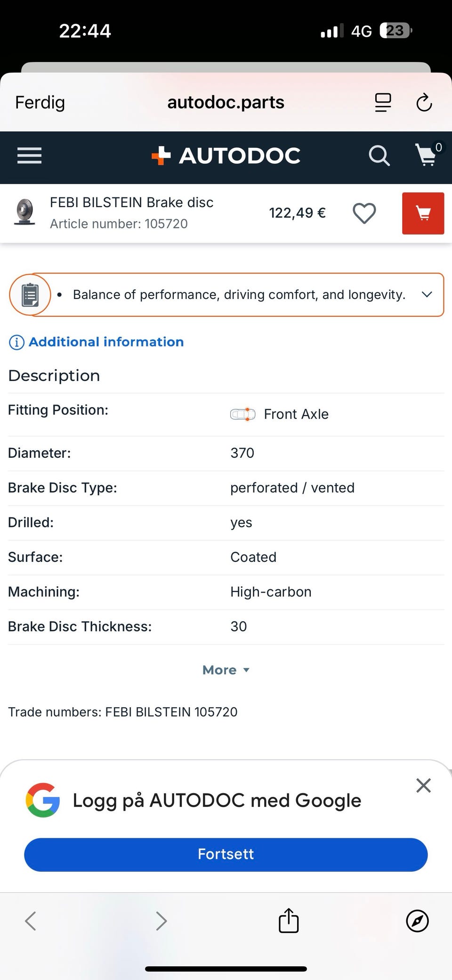This screenshot has width=452, height=980.
Task: Tap the clipboard notes icon
Action: tap(30, 295)
